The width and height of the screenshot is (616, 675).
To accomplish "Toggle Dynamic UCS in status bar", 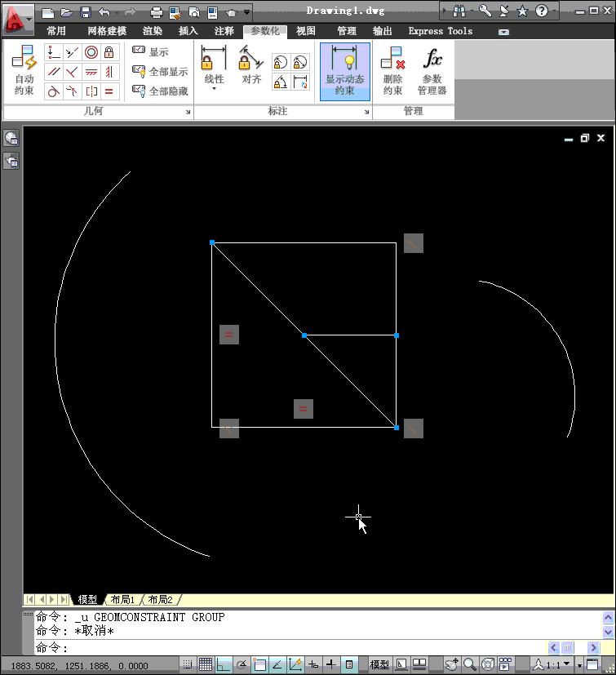I will [295, 664].
